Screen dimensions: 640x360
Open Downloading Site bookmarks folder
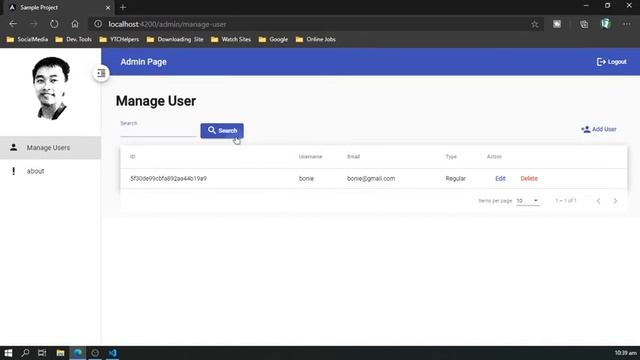click(175, 40)
